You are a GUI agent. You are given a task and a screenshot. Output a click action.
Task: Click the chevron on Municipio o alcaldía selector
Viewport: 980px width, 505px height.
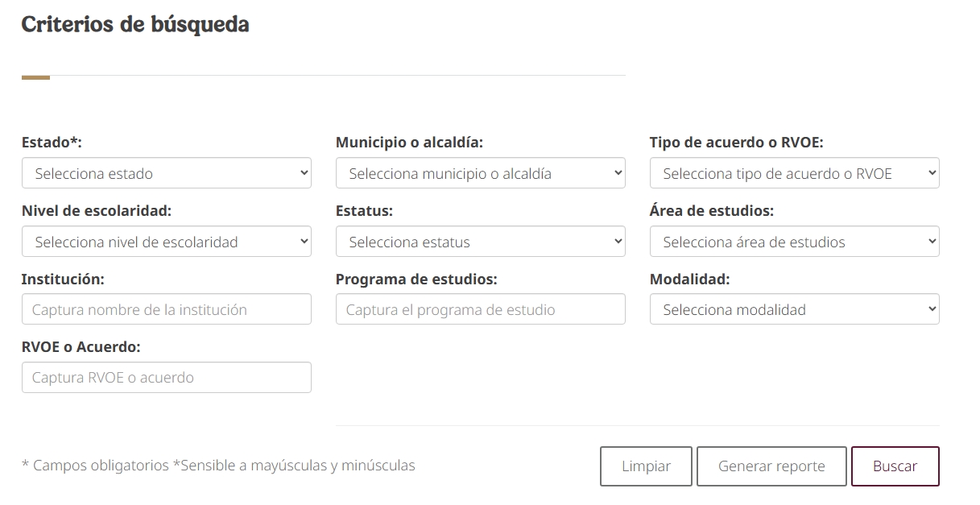[618, 172]
